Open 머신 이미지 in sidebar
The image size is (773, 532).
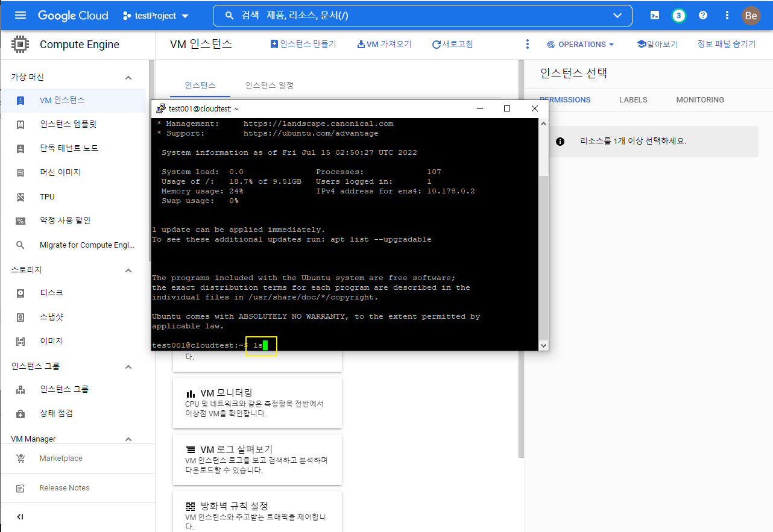[73, 172]
